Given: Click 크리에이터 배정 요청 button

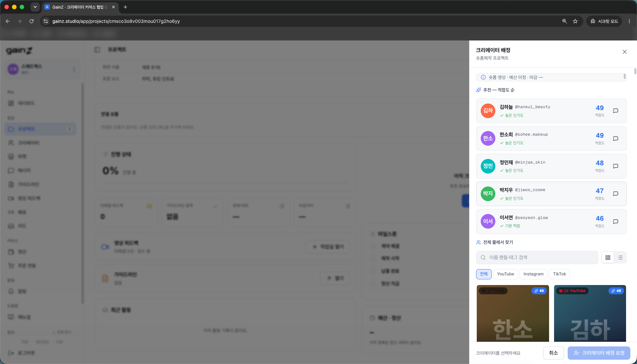Looking at the screenshot, I should [599, 353].
